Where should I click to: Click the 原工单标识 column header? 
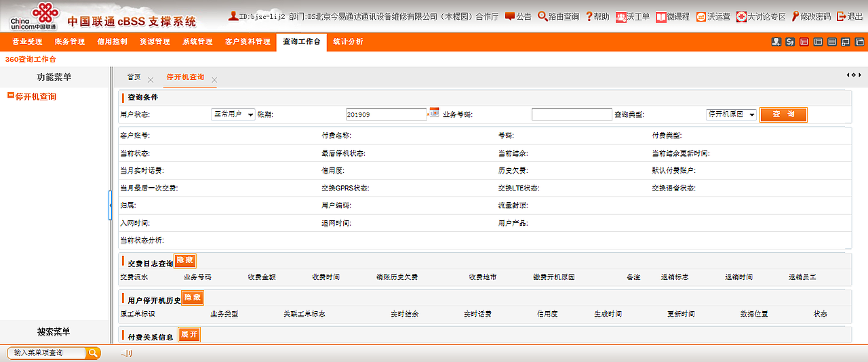138,315
